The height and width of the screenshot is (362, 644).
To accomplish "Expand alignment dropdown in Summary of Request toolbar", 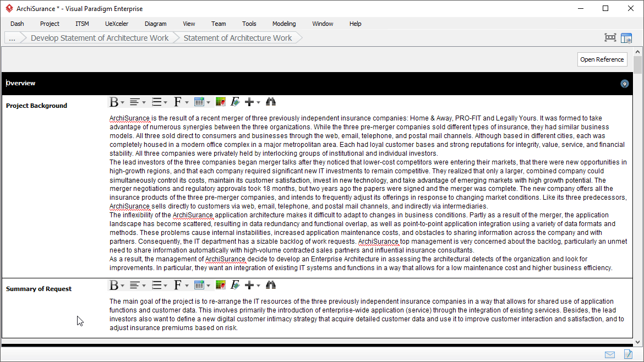I will [144, 286].
